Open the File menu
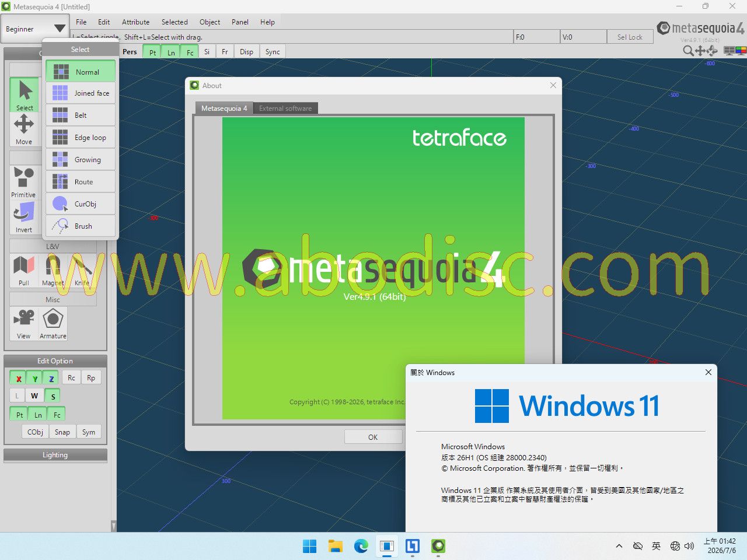The image size is (747, 560). [81, 22]
